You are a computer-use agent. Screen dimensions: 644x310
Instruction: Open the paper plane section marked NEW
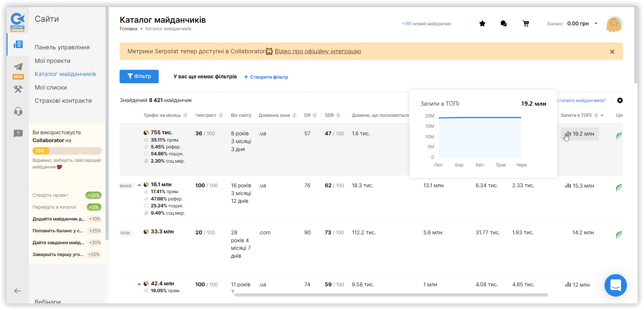18,67
